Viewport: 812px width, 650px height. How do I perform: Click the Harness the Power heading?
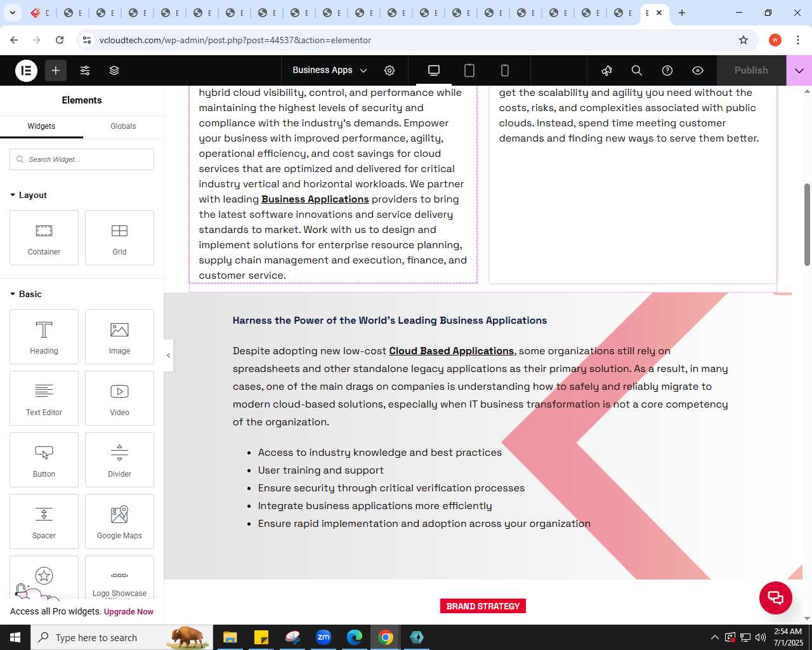[x=390, y=321]
